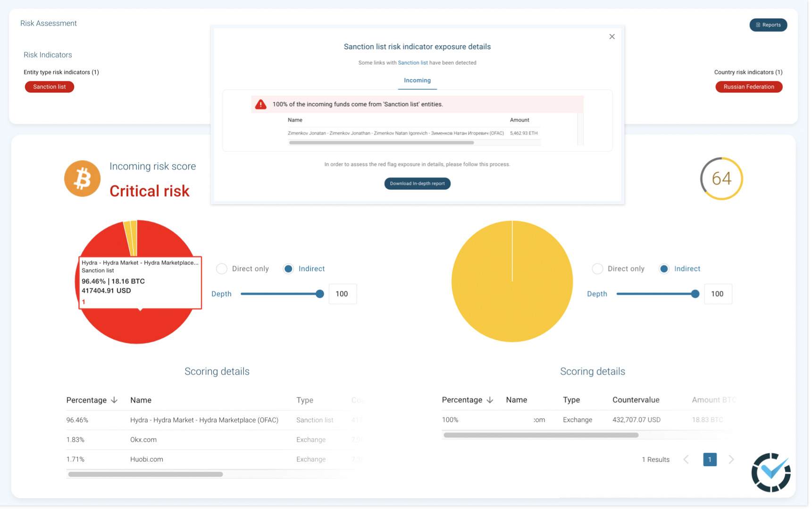Select "Indirect" for the left pie chart
Viewport: 812px width, 509px height.
pyautogui.click(x=288, y=268)
